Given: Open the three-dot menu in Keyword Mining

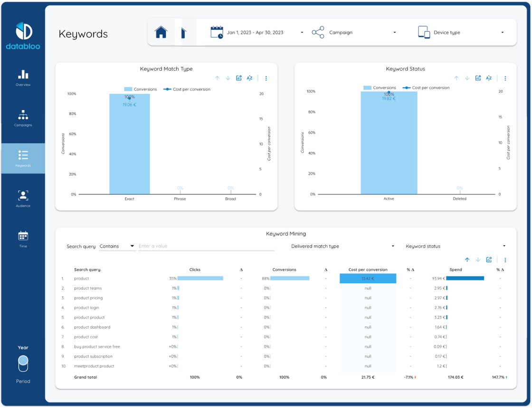Looking at the screenshot, I should click(505, 260).
